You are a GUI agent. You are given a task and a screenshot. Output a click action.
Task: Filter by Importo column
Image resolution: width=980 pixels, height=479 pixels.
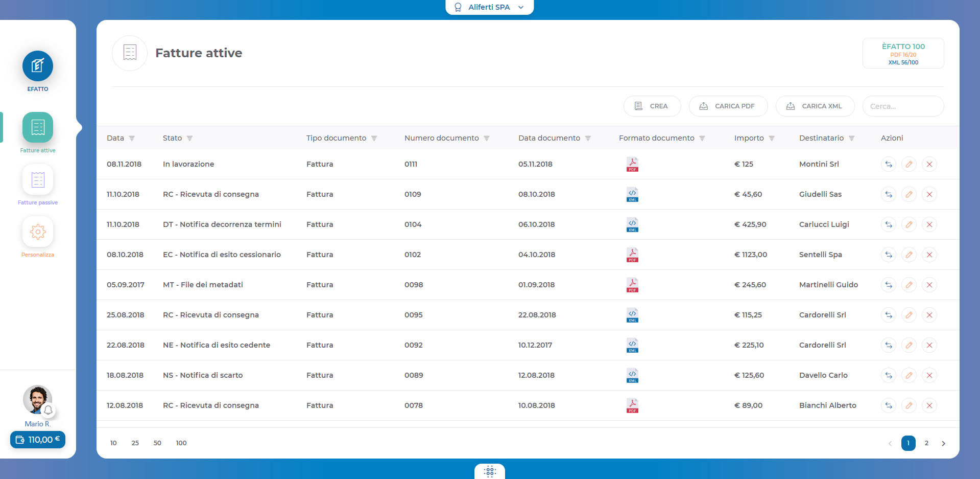(772, 139)
